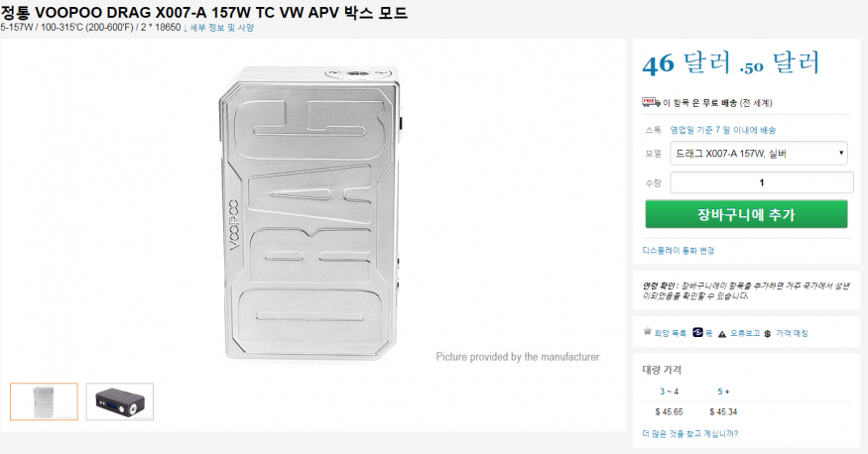868x454 pixels.
Task: Select the black mod thumbnail
Action: click(x=120, y=401)
